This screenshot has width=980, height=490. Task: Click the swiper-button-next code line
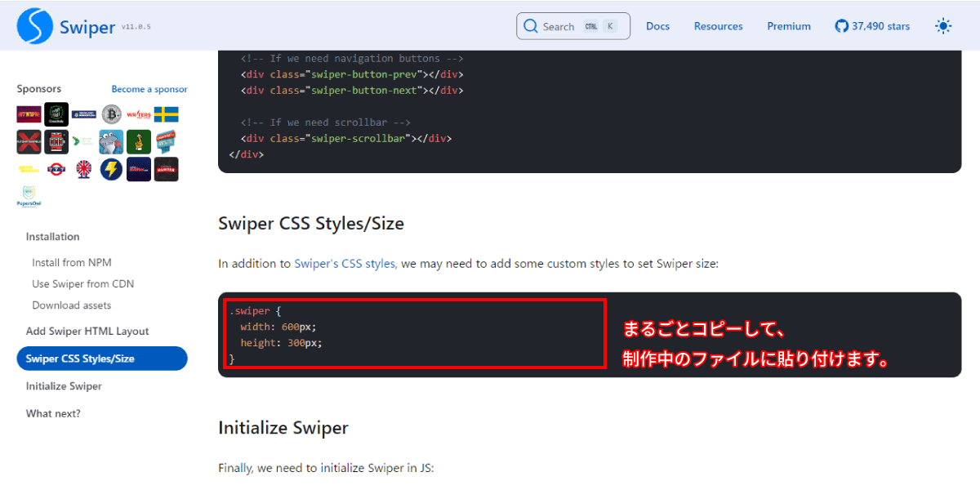pyautogui.click(x=352, y=90)
